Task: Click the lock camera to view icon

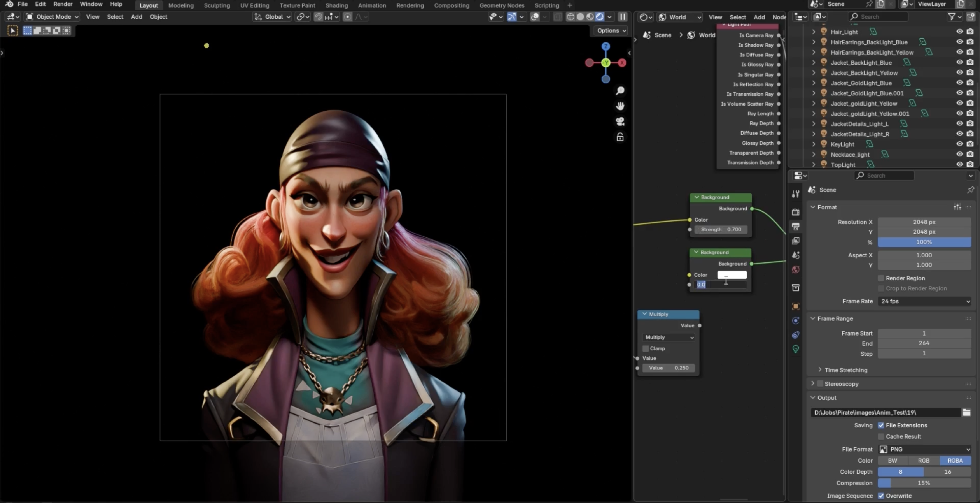Action: [x=620, y=137]
